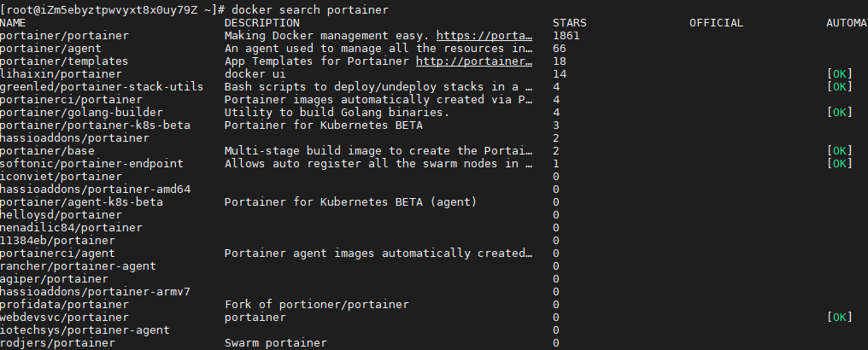The width and height of the screenshot is (868, 350).
Task: Click the 18 stars value
Action: (559, 61)
